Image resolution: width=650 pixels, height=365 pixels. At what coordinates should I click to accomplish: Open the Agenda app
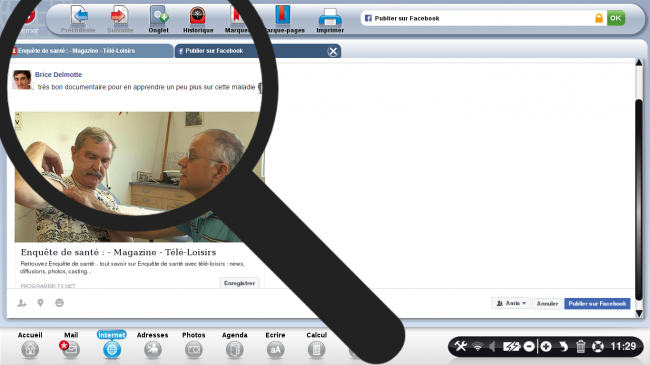tap(235, 345)
